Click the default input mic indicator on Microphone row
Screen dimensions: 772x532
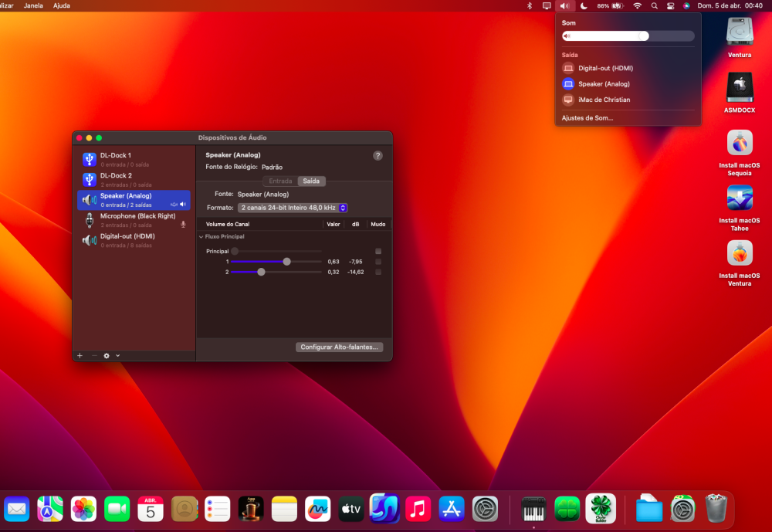[x=183, y=225]
